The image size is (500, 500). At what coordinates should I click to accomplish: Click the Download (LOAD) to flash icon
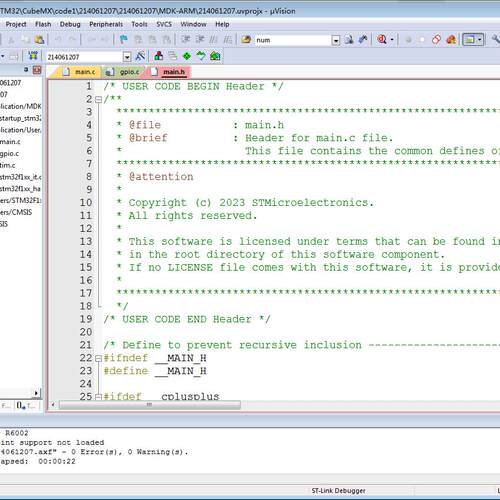tap(33, 56)
